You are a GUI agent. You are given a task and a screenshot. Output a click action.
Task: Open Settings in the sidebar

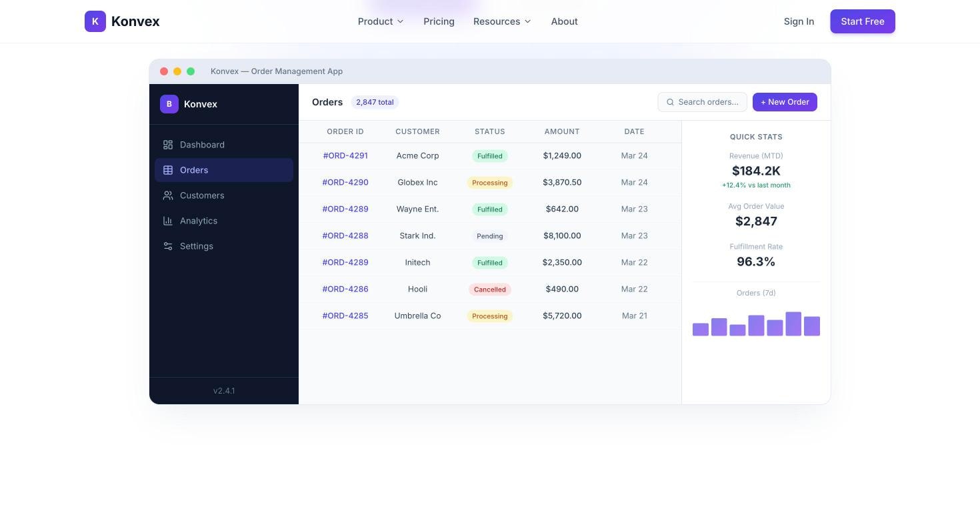point(224,246)
